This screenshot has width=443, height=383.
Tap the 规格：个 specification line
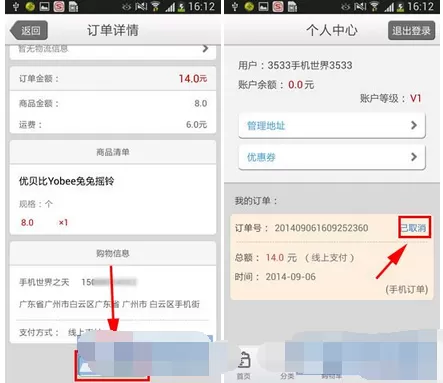[36, 204]
